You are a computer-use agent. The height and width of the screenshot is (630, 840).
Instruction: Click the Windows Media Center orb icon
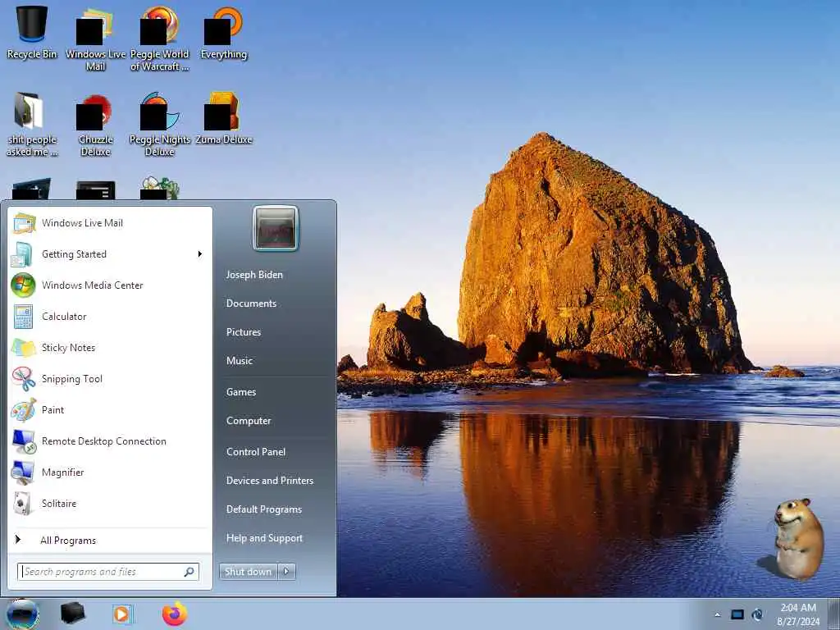23,285
